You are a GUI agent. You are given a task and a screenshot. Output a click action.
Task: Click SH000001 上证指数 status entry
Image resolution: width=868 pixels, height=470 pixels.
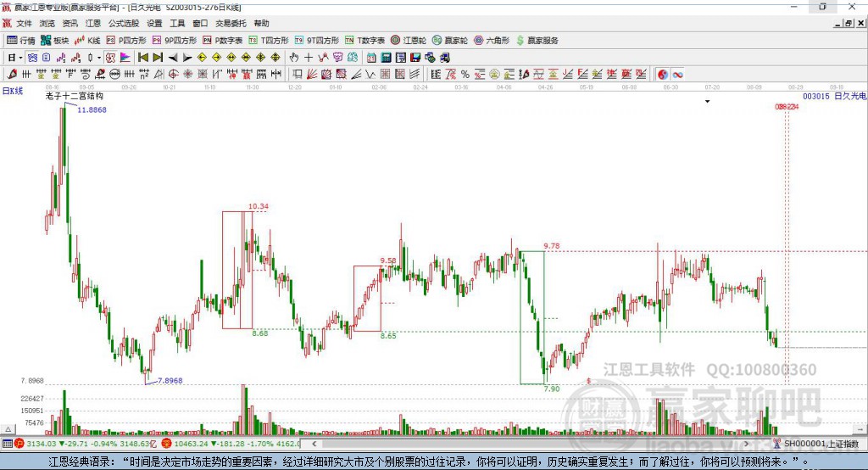[x=821, y=444]
